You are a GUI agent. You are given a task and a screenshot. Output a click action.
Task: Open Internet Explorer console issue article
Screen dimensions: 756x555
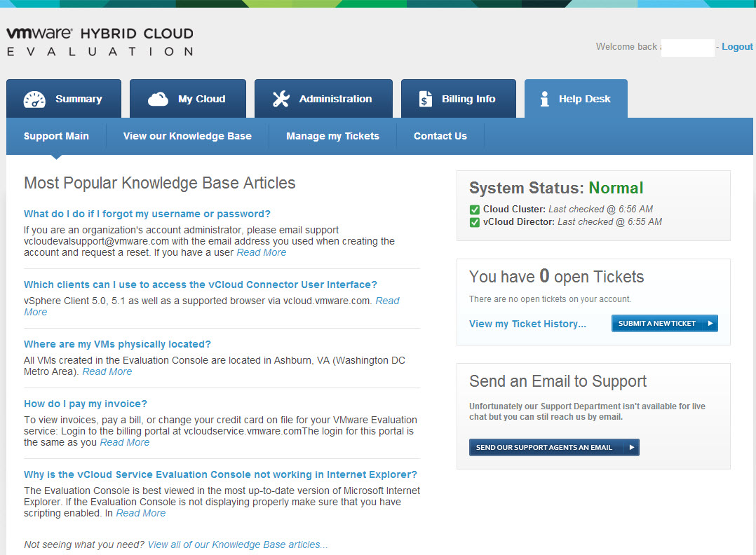click(220, 474)
